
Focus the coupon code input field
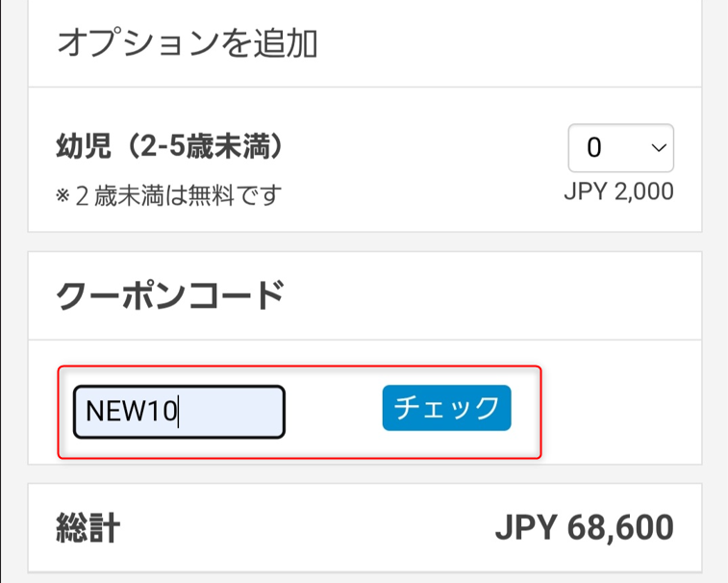[179, 412]
